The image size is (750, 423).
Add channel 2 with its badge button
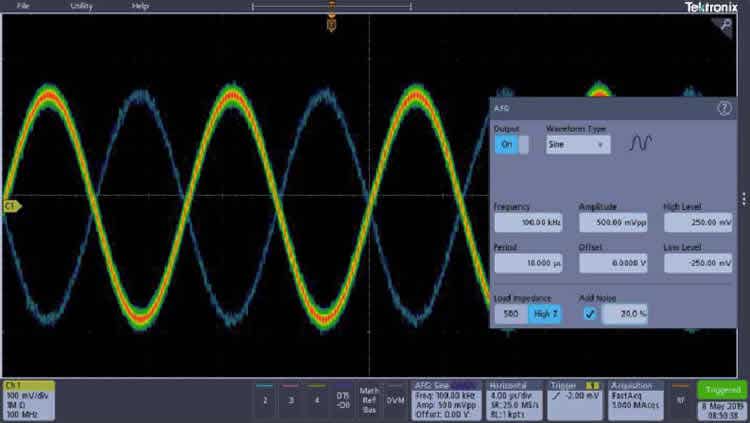[265, 399]
